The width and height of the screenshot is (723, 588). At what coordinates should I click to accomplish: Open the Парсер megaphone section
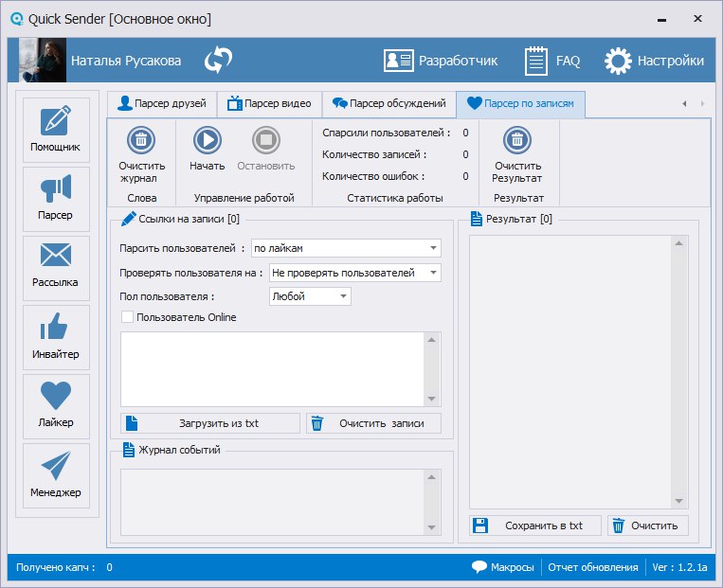(56, 198)
